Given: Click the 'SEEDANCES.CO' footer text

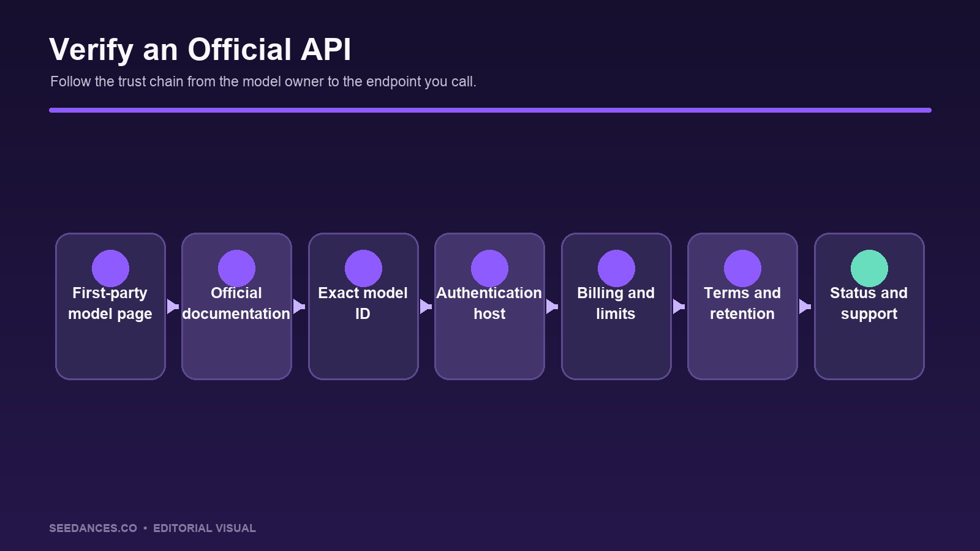Looking at the screenshot, I should 93,528.
